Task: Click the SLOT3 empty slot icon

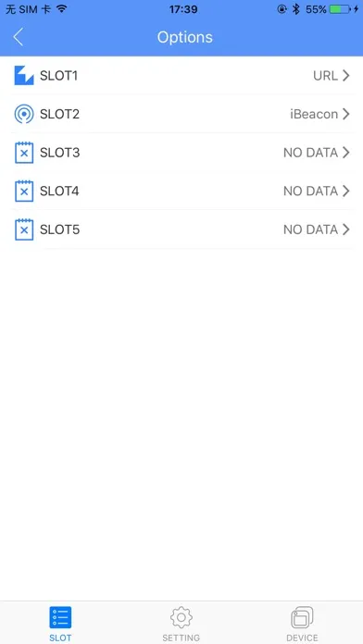Action: tap(24, 153)
